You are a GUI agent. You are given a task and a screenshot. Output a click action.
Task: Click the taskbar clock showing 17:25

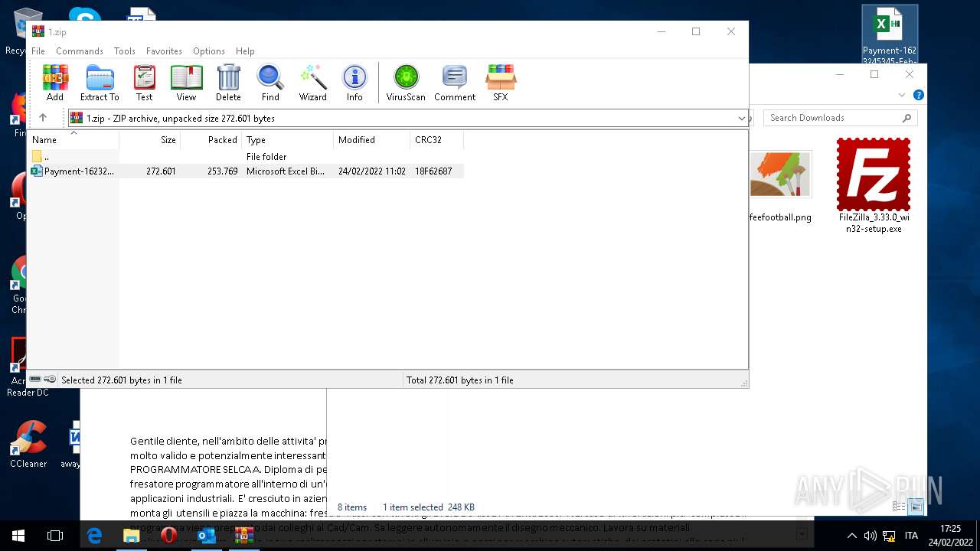point(950,536)
